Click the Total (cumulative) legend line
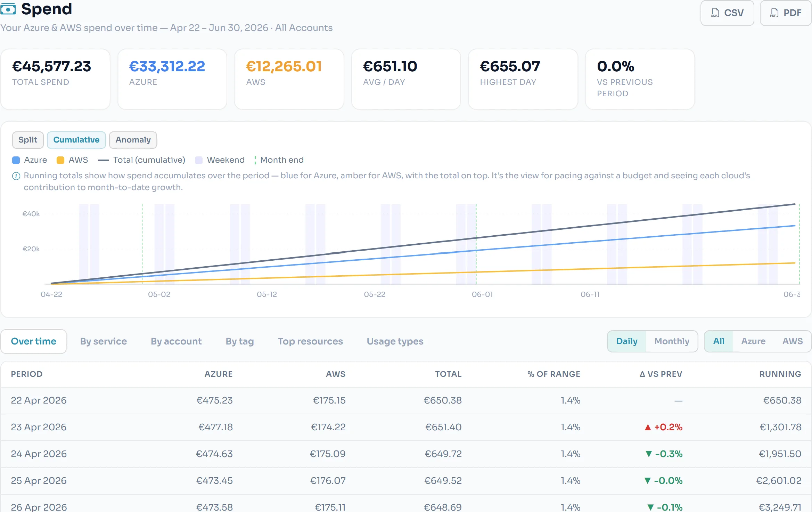Image resolution: width=812 pixels, height=512 pixels. pyautogui.click(x=103, y=160)
